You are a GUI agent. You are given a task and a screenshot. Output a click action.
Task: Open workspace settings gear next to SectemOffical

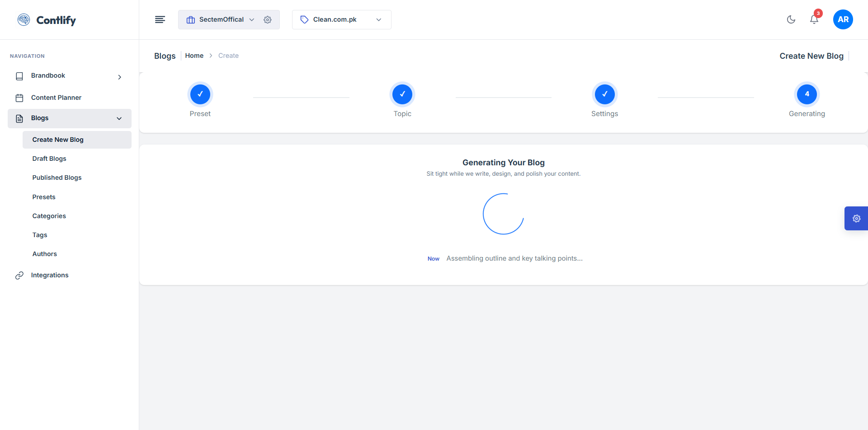(268, 20)
